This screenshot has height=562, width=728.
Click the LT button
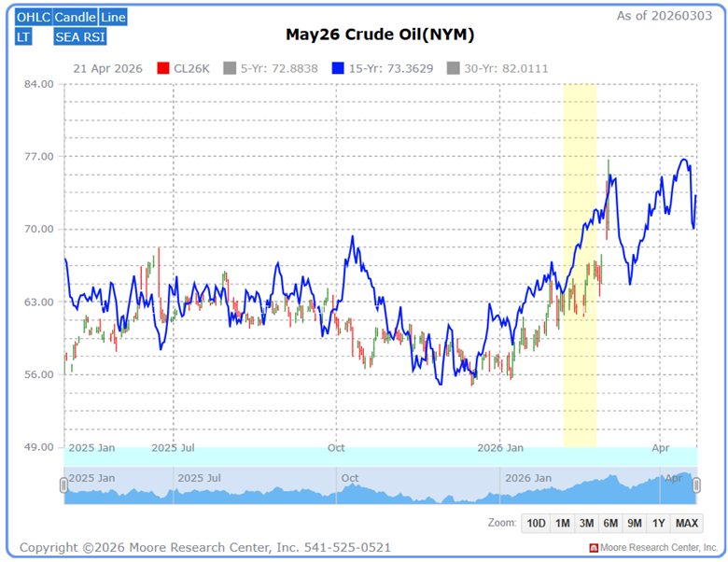click(23, 36)
